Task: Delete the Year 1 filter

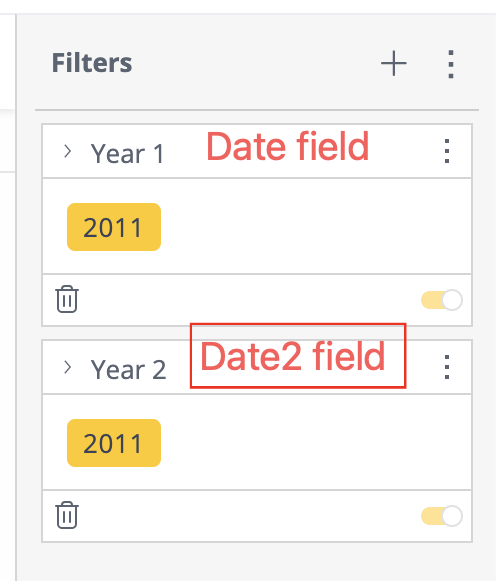Action: [67, 299]
